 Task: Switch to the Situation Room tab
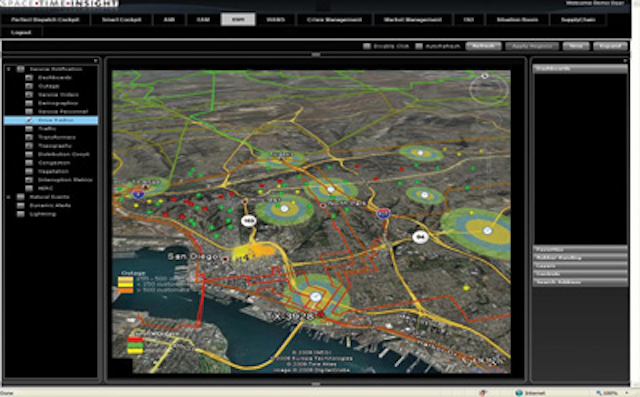(517, 20)
